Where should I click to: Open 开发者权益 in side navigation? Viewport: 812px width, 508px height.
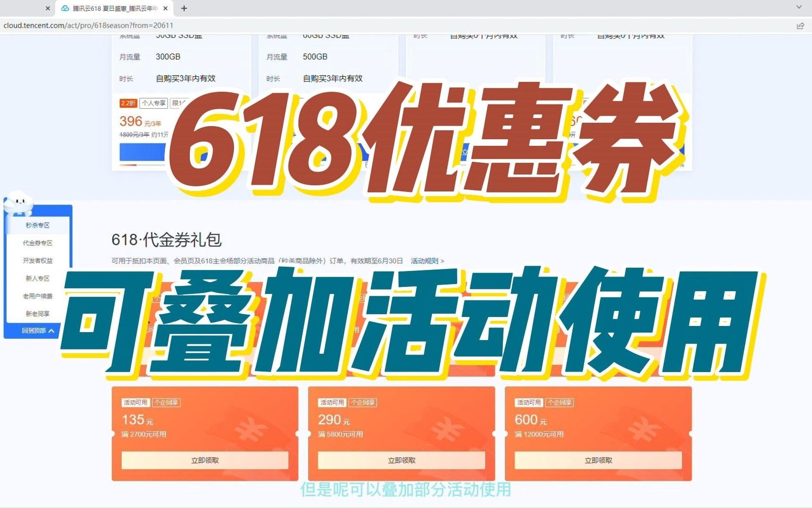tap(38, 261)
